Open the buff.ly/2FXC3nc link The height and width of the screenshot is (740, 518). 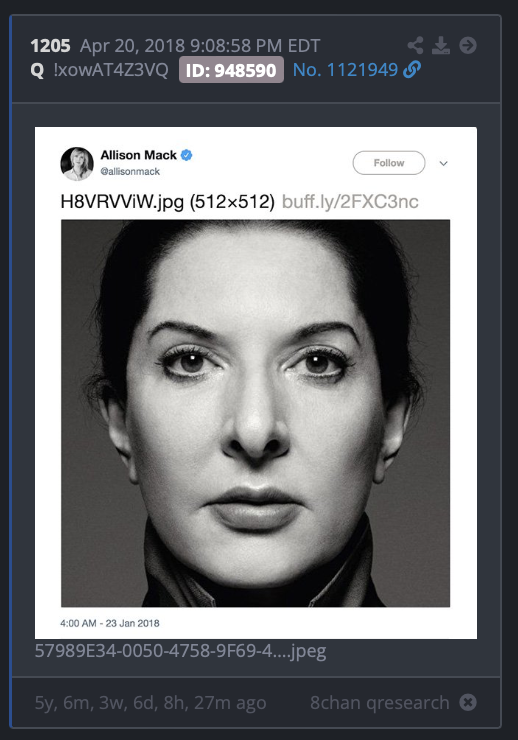pyautogui.click(x=350, y=202)
